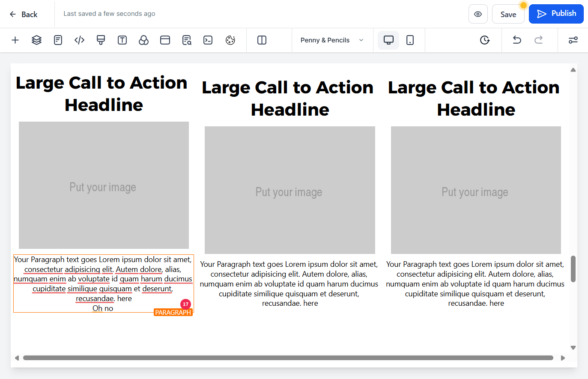This screenshot has width=588, height=379.
Task: Open the settings sliders icon
Action: 573,40
